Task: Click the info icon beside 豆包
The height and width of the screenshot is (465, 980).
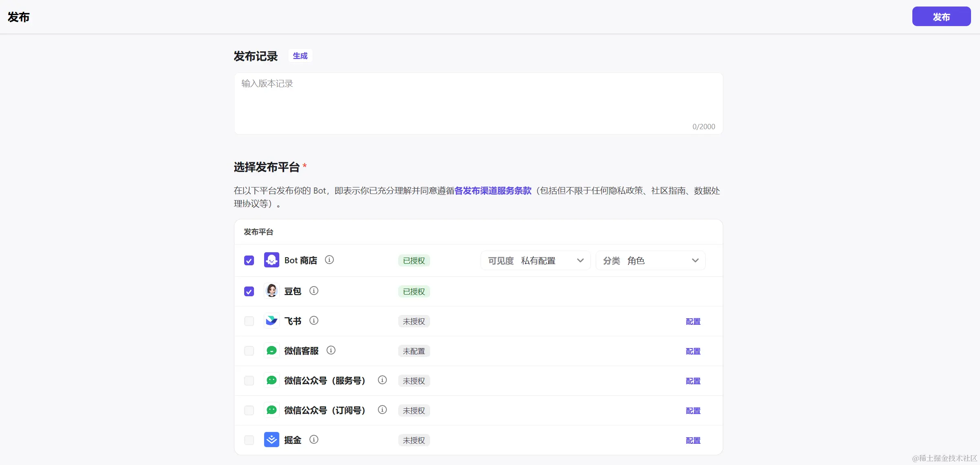Action: [313, 291]
